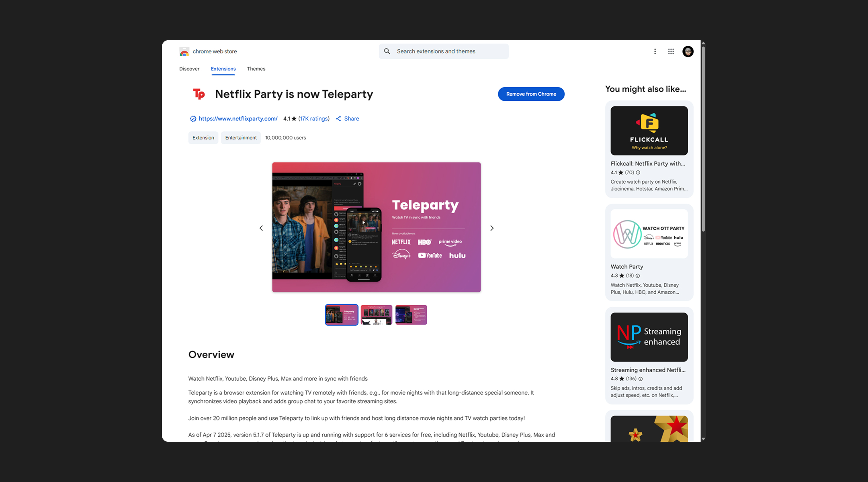Switch to the Extensions tab
Screen dimensions: 868x482
pos(223,69)
